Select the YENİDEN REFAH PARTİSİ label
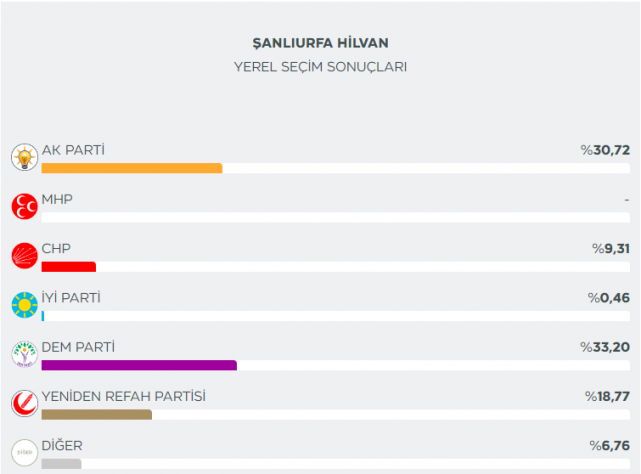Viewport: 641px width, 474px height. (123, 396)
